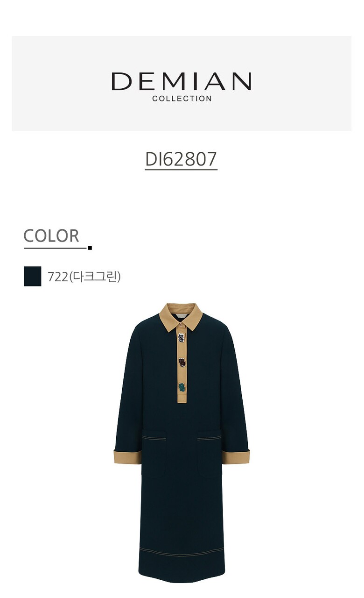The height and width of the screenshot is (598, 364).
Task: Open the DI62807 product code link
Action: tap(181, 159)
